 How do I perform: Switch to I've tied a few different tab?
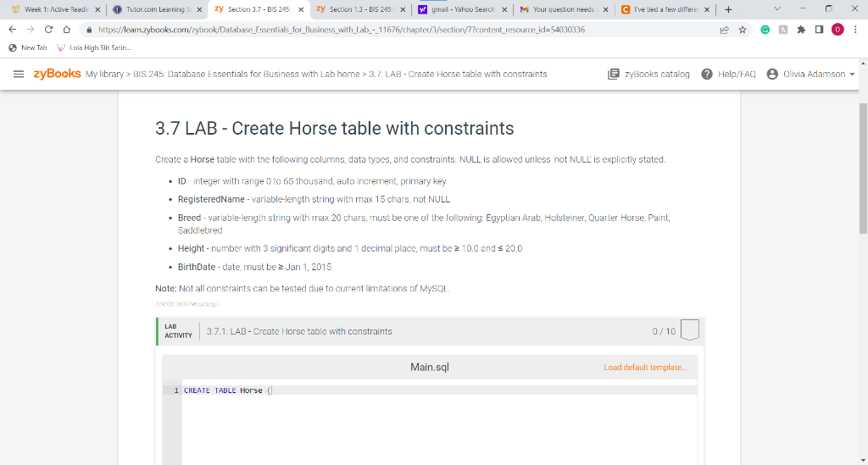tap(666, 9)
